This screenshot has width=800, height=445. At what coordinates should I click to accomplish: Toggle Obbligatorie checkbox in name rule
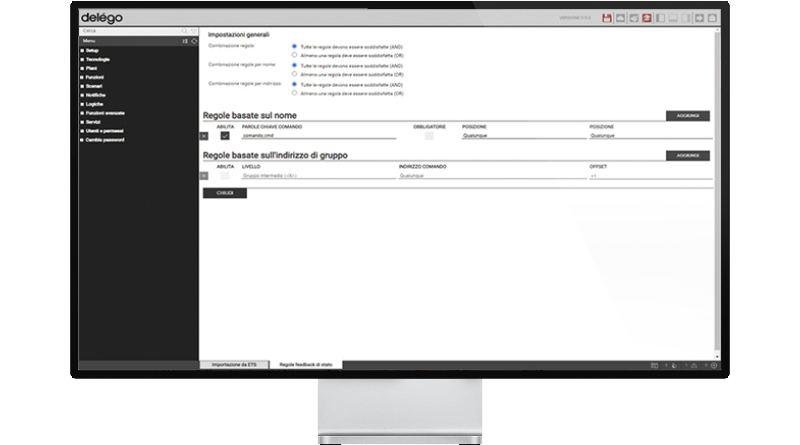click(429, 136)
